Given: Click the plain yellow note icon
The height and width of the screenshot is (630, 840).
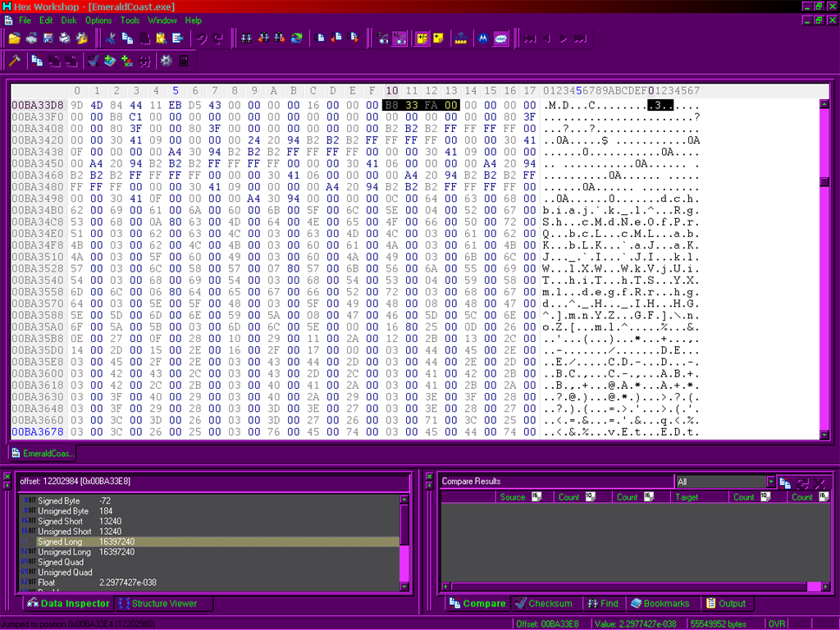Looking at the screenshot, I should click(x=439, y=38).
